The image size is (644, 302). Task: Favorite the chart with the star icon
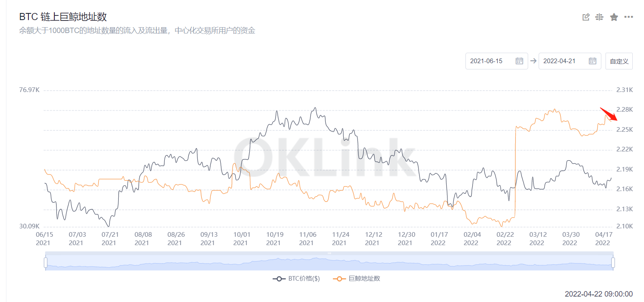pos(614,17)
